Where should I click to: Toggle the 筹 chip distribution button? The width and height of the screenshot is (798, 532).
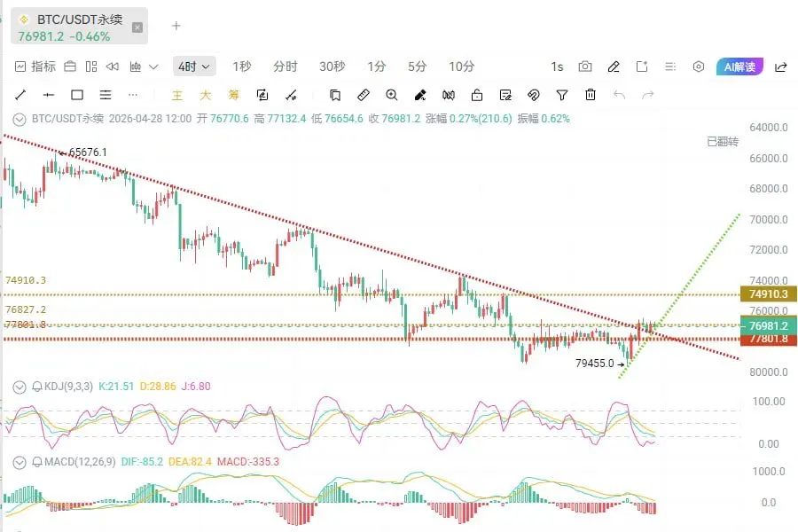(x=233, y=95)
